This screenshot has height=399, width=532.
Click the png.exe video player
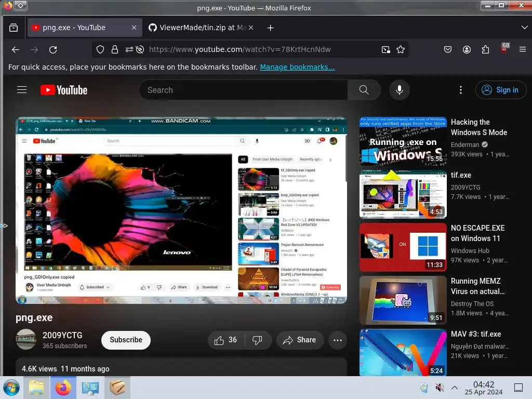(181, 210)
